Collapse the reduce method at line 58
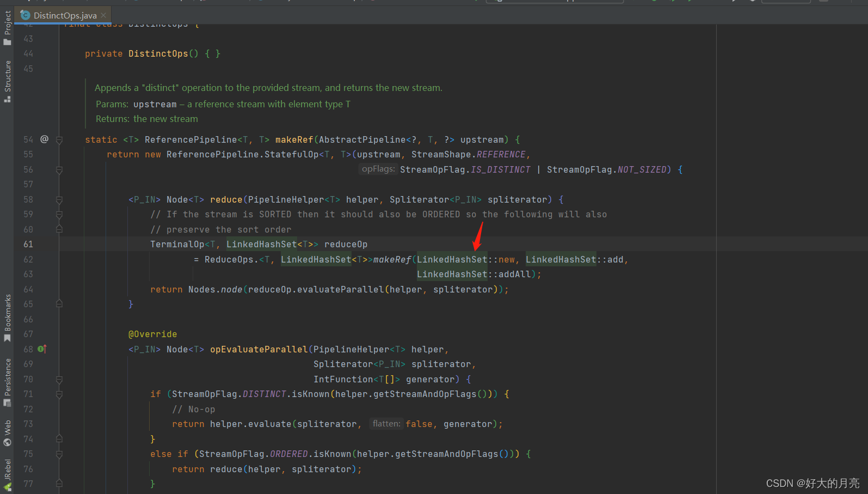 [59, 200]
